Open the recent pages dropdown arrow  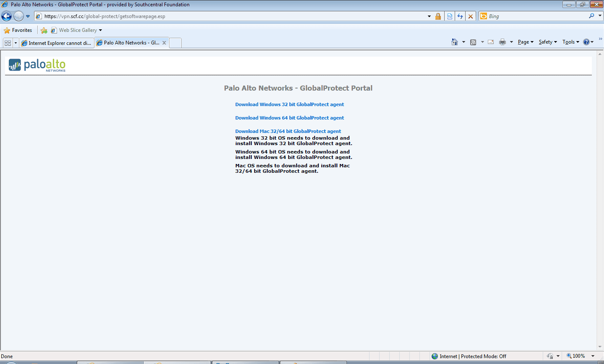click(28, 16)
